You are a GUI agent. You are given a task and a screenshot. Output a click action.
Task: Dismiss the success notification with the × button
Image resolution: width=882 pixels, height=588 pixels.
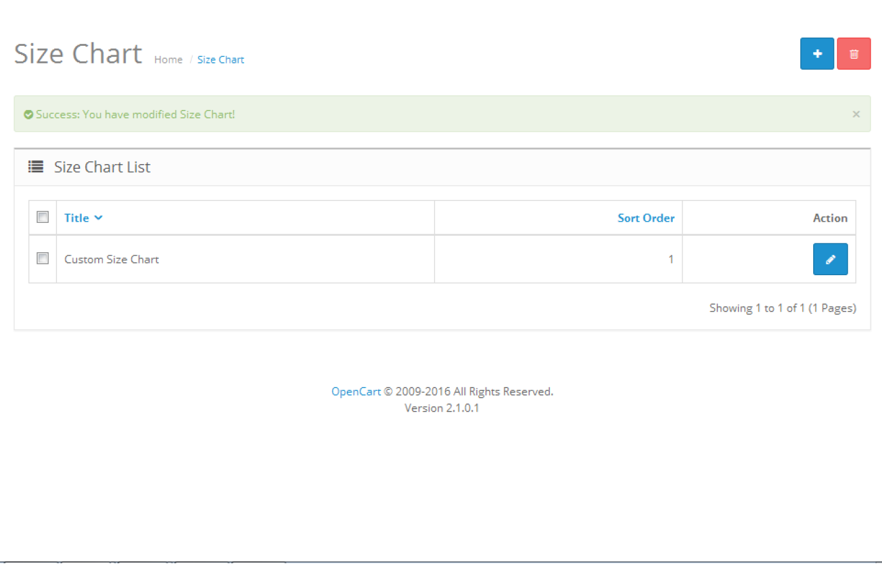[856, 114]
